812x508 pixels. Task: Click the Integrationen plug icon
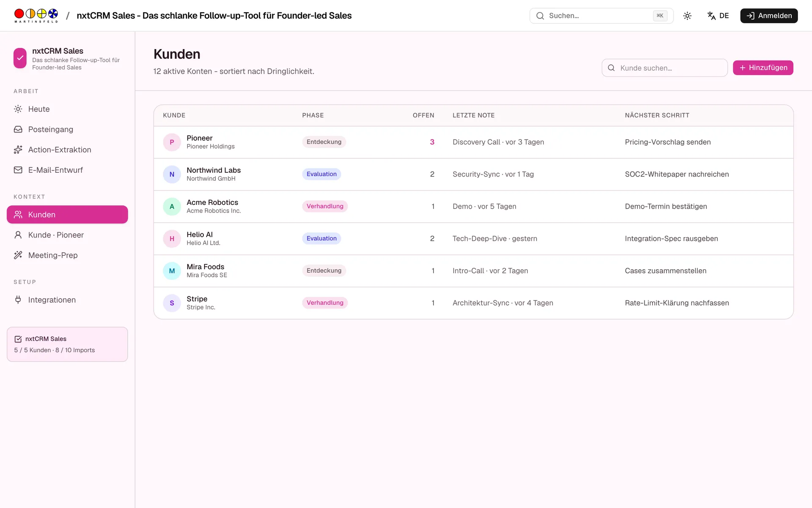click(18, 300)
